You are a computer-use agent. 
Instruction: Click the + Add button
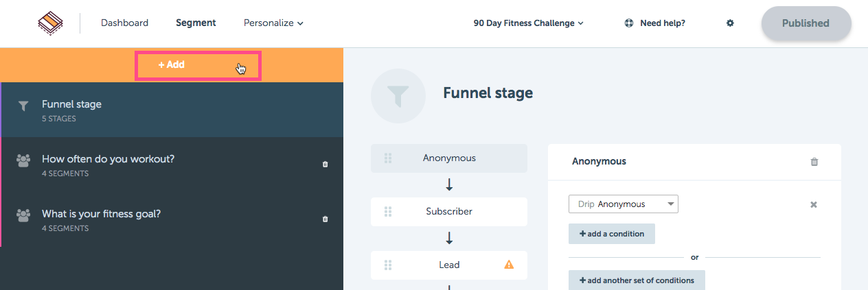pyautogui.click(x=198, y=65)
